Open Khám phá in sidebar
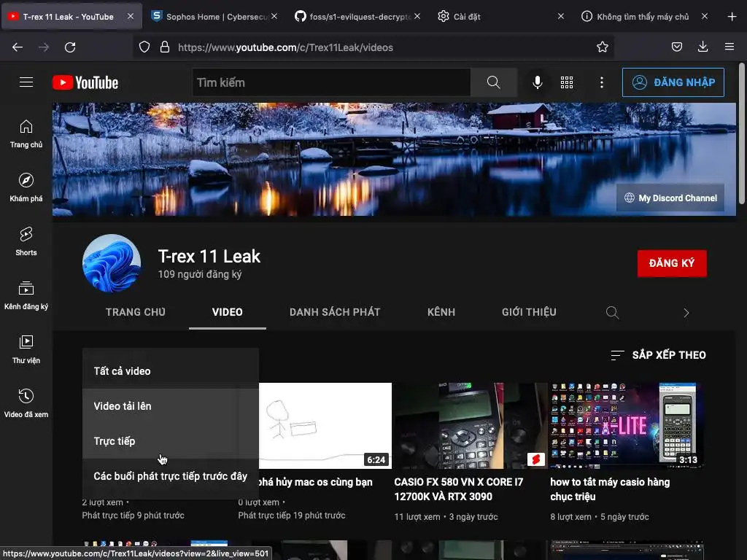Image resolution: width=747 pixels, height=560 pixels. tap(26, 187)
